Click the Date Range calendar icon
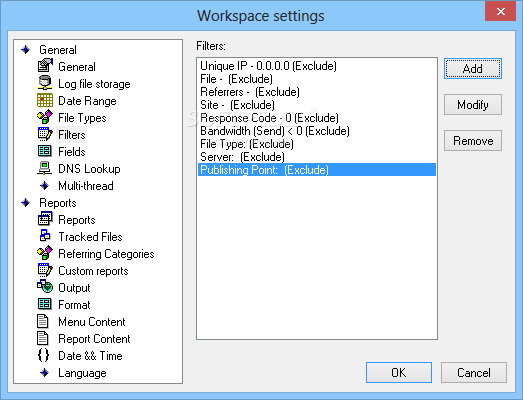 (45, 100)
